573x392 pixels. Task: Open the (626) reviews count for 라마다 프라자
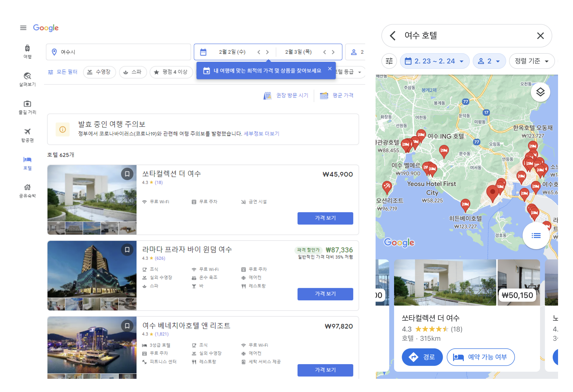[160, 258]
